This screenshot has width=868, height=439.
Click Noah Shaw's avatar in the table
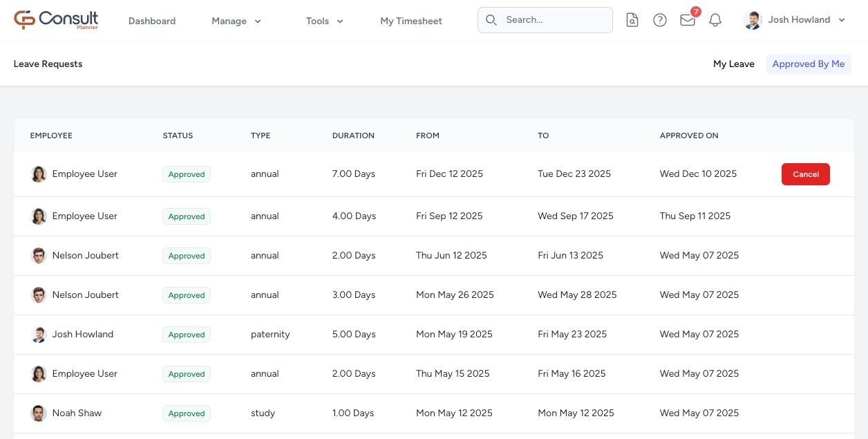pyautogui.click(x=39, y=413)
